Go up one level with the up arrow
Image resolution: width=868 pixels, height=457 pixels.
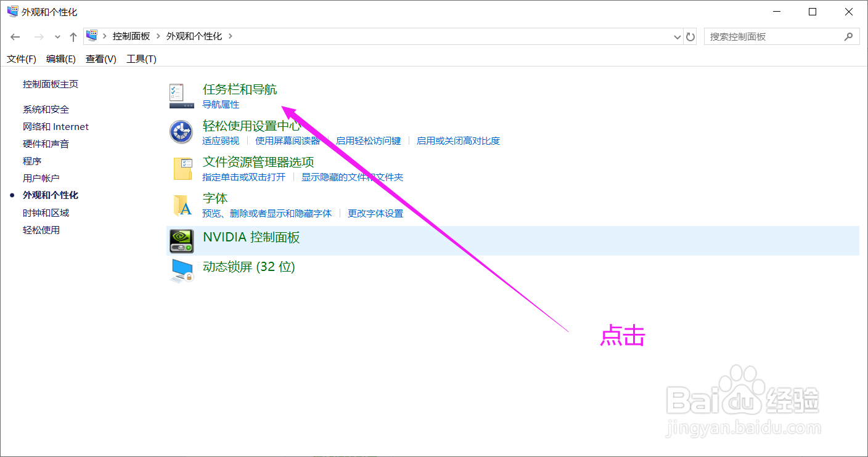tap(73, 37)
